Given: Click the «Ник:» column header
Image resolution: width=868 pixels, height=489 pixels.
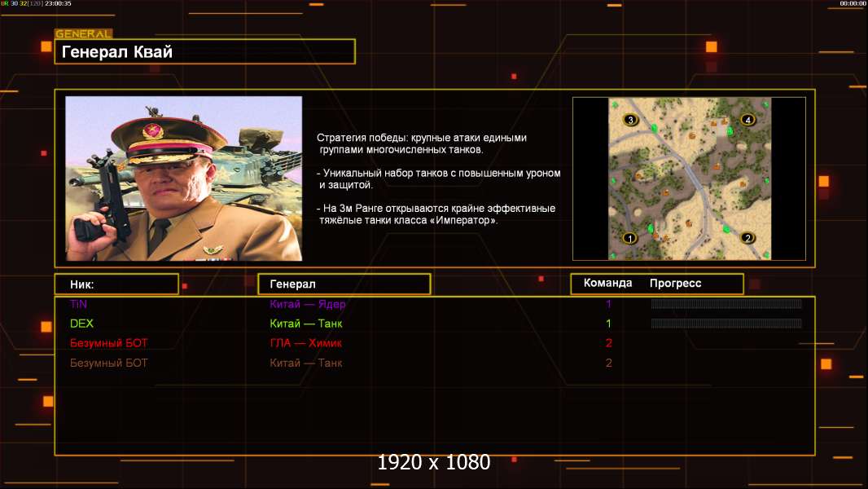Looking at the screenshot, I should coord(116,284).
